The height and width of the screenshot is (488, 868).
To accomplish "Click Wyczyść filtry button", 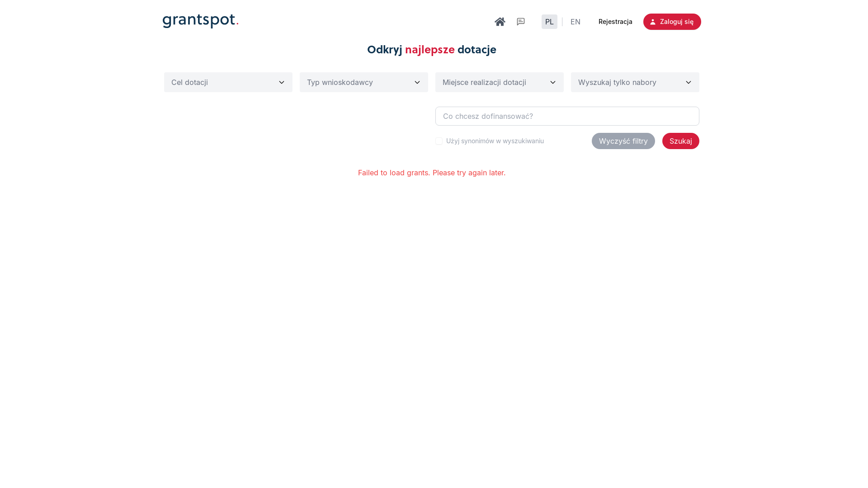I will [623, 141].
